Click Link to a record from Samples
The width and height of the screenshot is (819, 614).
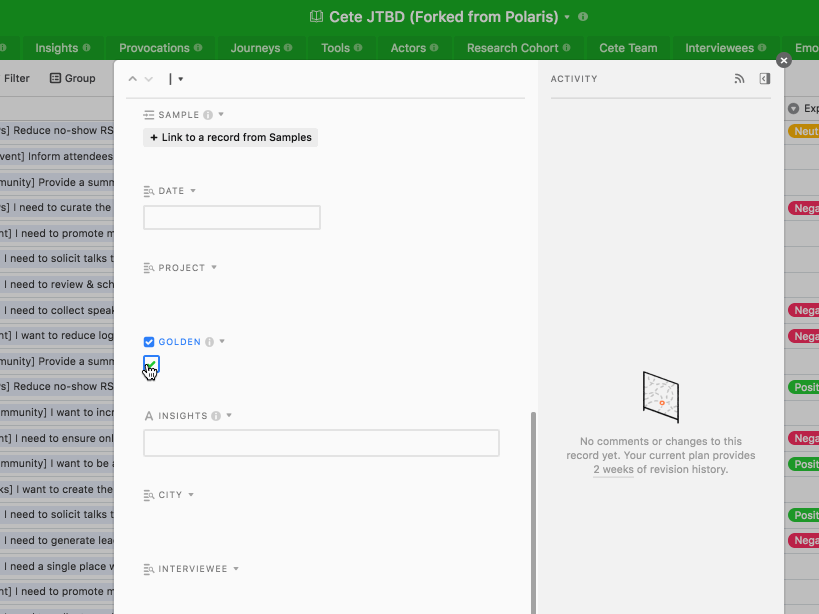coord(230,137)
